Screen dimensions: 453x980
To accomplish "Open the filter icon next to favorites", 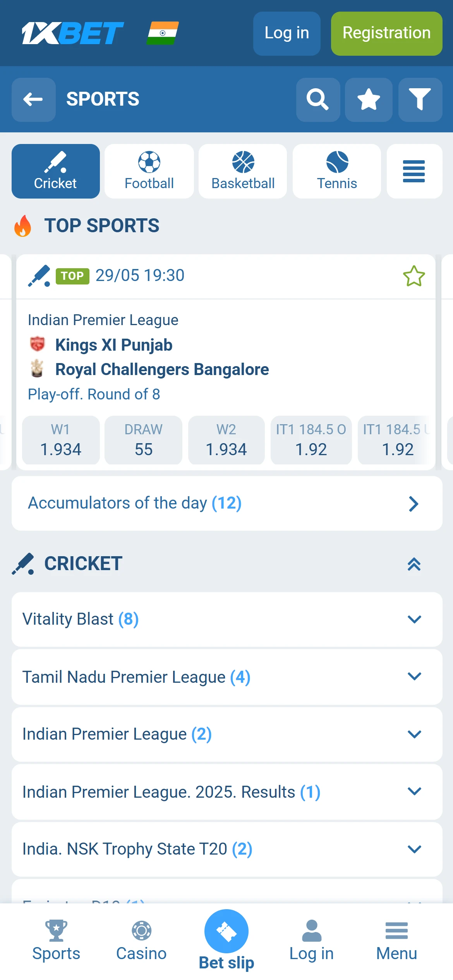I will (x=420, y=100).
